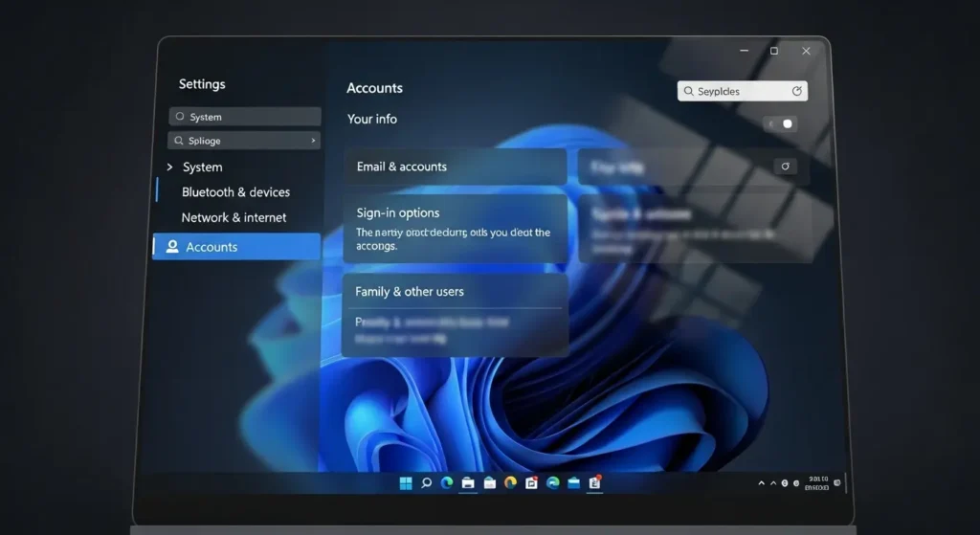Select System in the sidebar
Screen dimensions: 980x535
click(203, 167)
